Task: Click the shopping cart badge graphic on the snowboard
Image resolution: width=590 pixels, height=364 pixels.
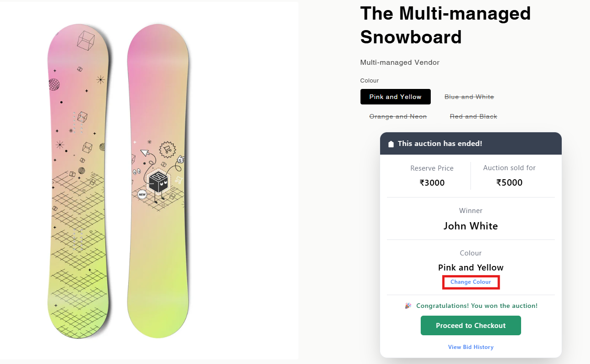Action: [x=167, y=149]
